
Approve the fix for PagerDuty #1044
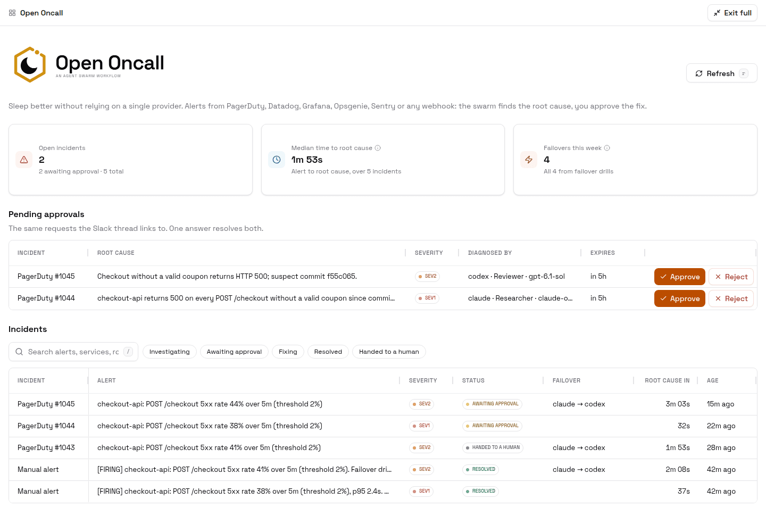(680, 298)
